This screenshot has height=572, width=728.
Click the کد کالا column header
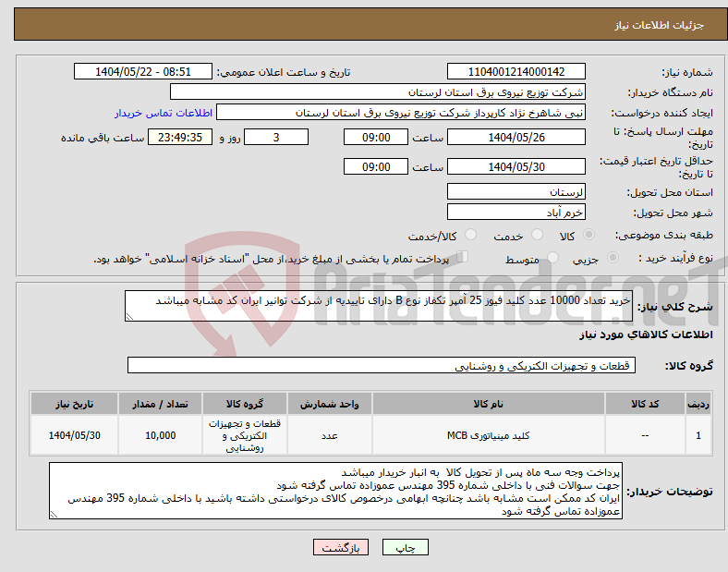pos(645,404)
